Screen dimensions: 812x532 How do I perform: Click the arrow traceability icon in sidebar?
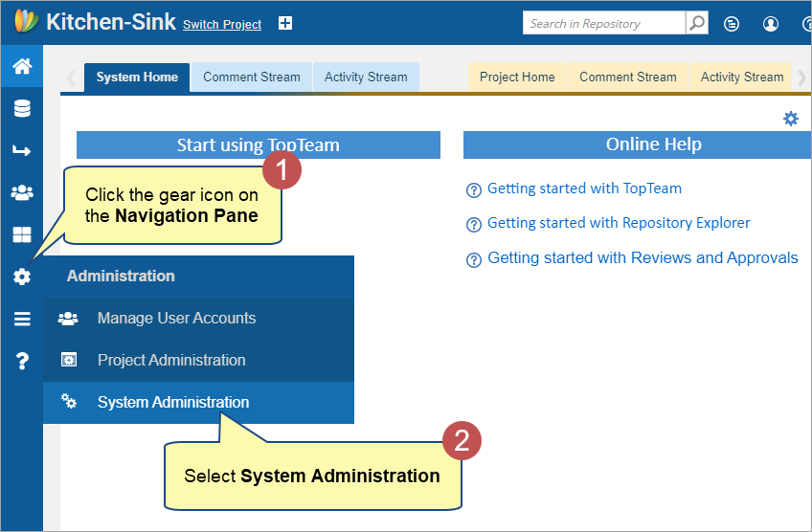click(x=22, y=150)
